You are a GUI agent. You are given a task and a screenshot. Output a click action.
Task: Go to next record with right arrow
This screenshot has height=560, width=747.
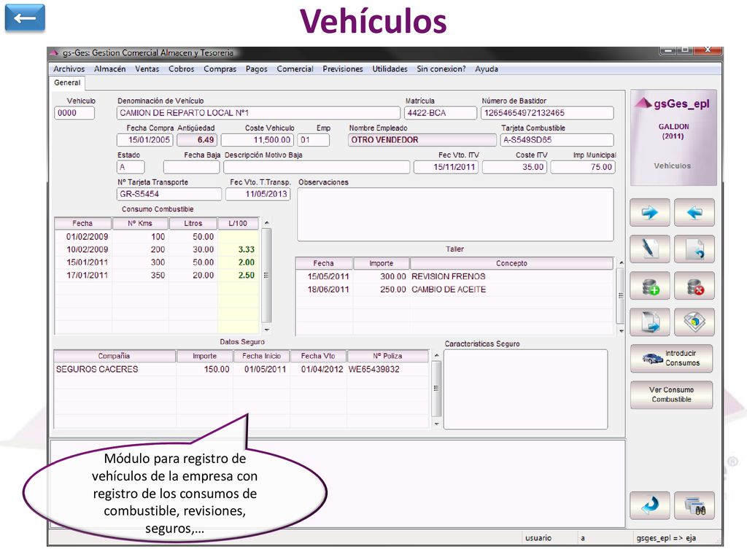pyautogui.click(x=650, y=212)
